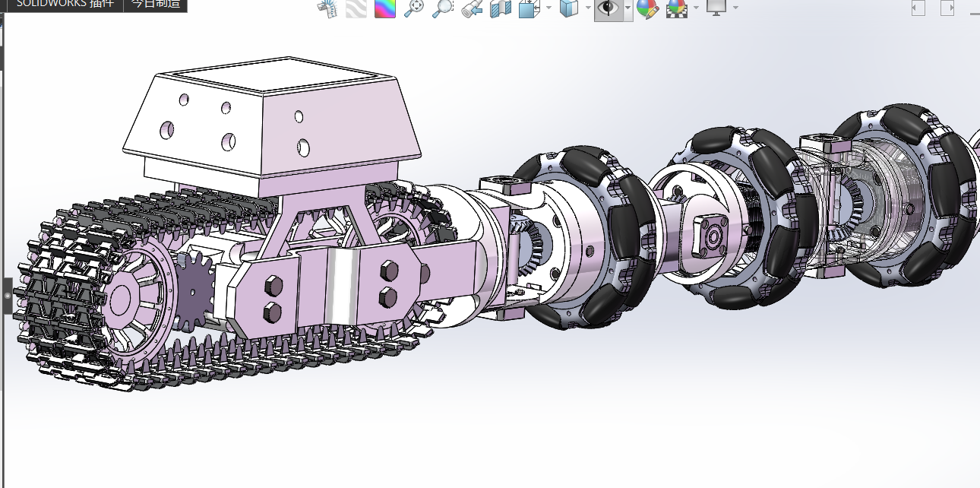Open the Hide/Show Items dropdown arrow
The width and height of the screenshot is (980, 488).
pos(628,9)
